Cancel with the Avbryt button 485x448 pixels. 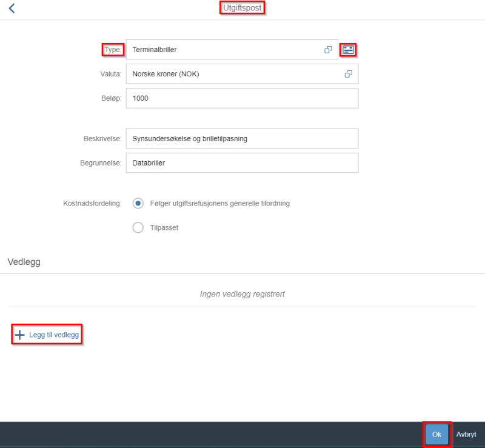click(466, 435)
